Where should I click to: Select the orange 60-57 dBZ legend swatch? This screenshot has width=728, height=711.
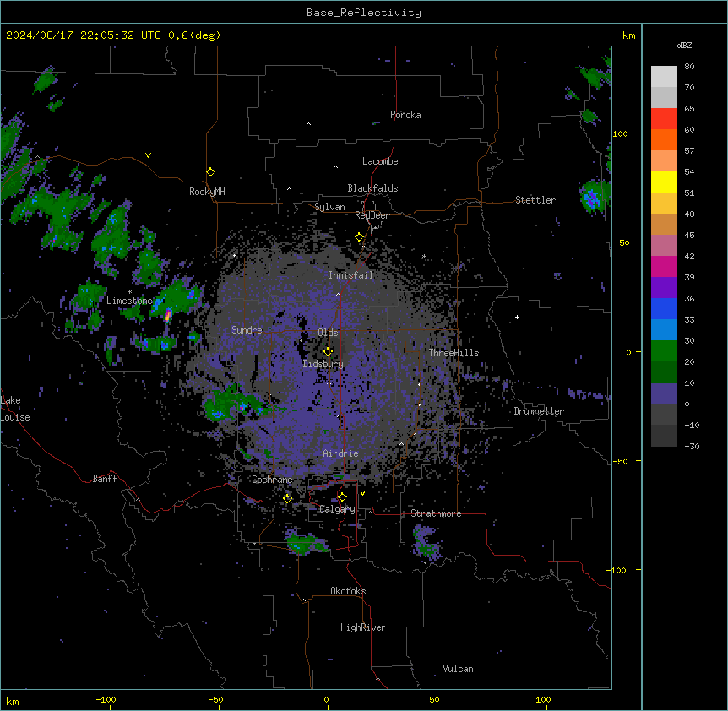[664, 139]
